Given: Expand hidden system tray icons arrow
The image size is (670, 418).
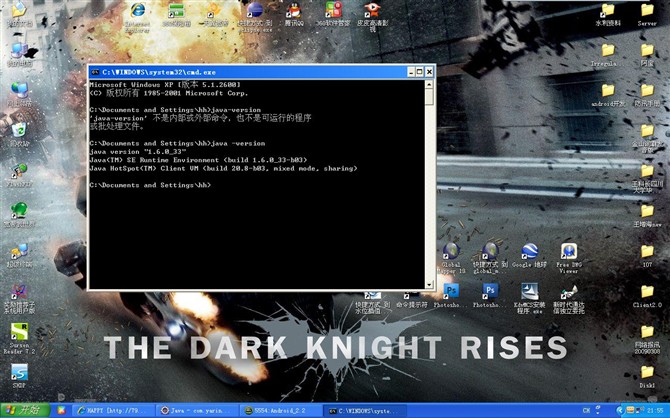Looking at the screenshot, I should (620, 410).
